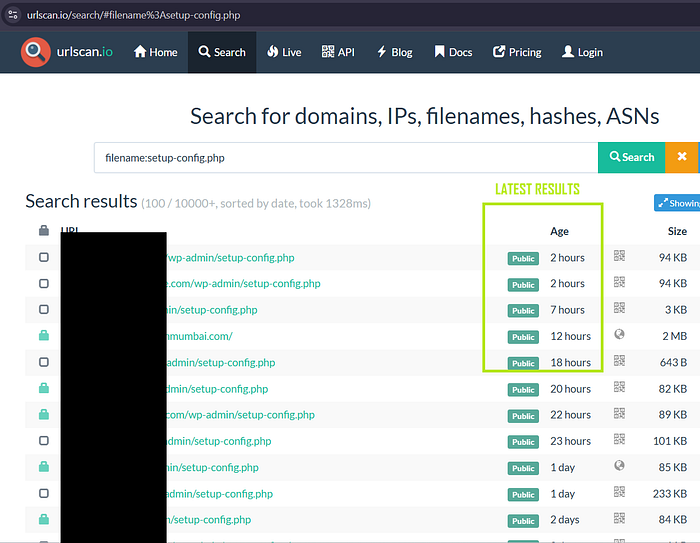The width and height of the screenshot is (700, 543).
Task: Clear the query with orange X button
Action: [682, 157]
